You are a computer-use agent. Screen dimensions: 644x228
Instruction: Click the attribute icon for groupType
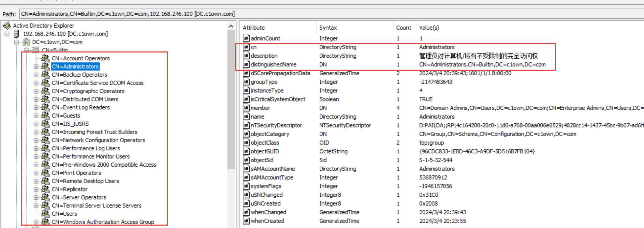pyautogui.click(x=246, y=82)
